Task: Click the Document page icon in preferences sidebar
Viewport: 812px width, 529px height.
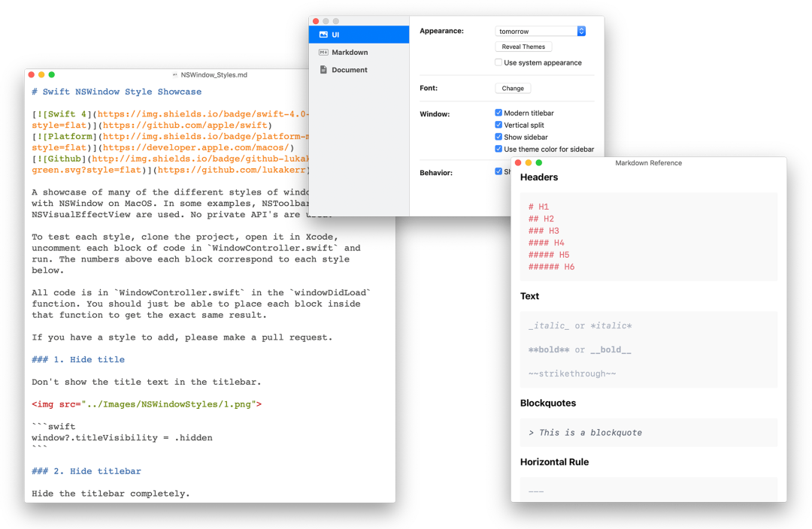Action: pos(323,70)
